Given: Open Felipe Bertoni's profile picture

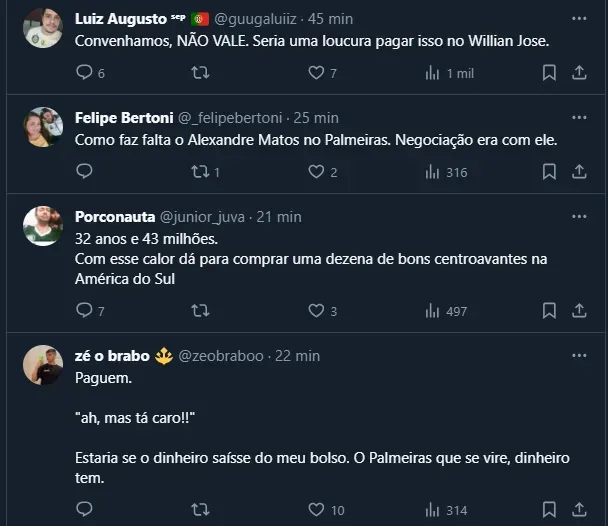Looking at the screenshot, I should (44, 127).
